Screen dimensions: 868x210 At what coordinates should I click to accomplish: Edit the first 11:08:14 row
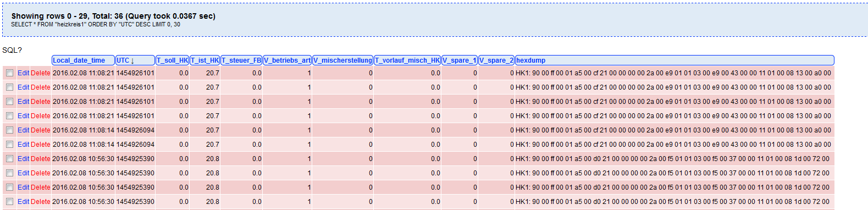click(x=23, y=130)
